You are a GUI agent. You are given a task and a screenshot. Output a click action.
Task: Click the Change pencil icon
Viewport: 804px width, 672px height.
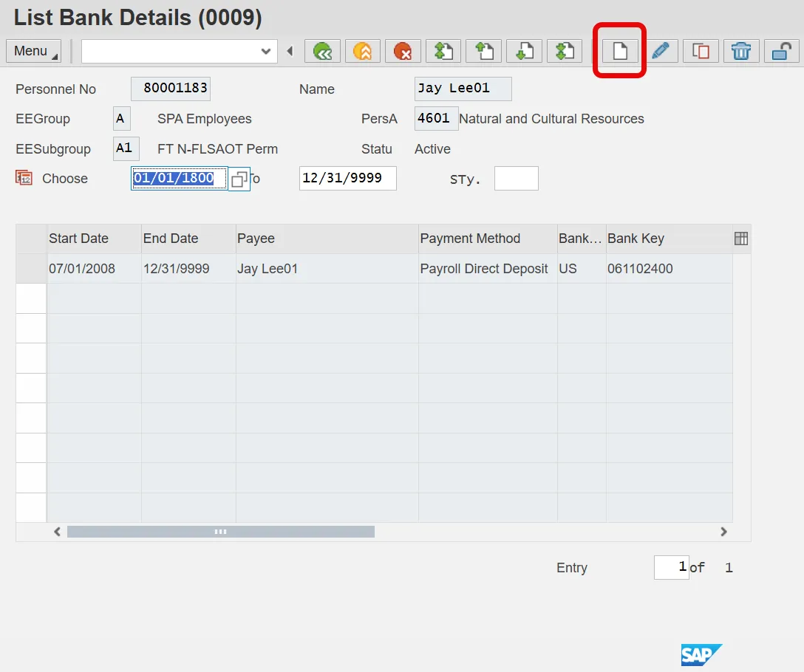[661, 51]
